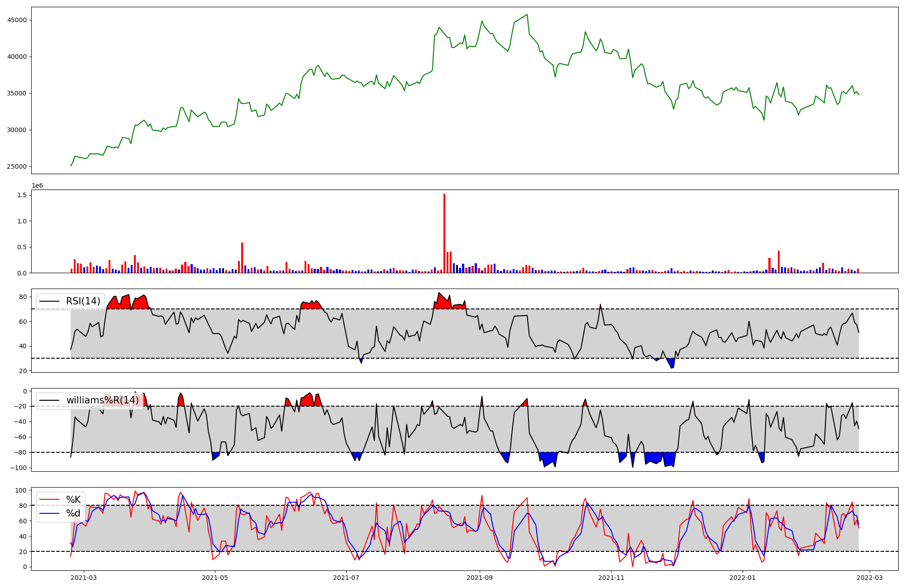This screenshot has width=905, height=588.
Task: Click the RSI(14) legend label
Action: coord(83,301)
